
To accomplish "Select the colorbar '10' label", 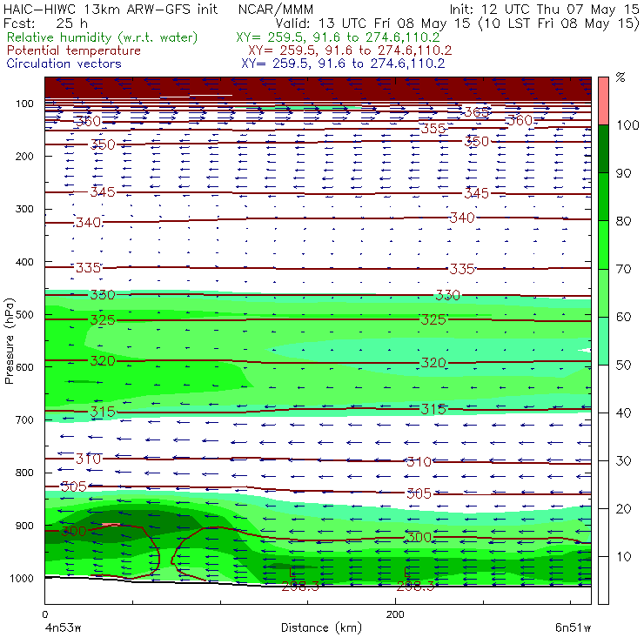I will pyautogui.click(x=623, y=557).
